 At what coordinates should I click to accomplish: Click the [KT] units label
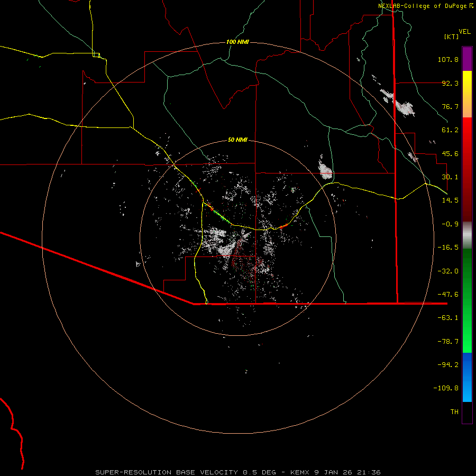pyautogui.click(x=452, y=36)
